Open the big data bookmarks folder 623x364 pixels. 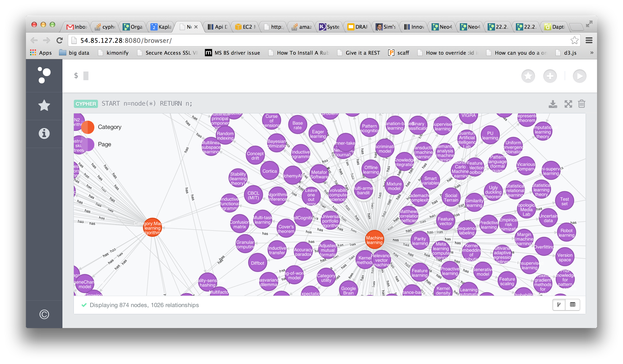point(75,53)
